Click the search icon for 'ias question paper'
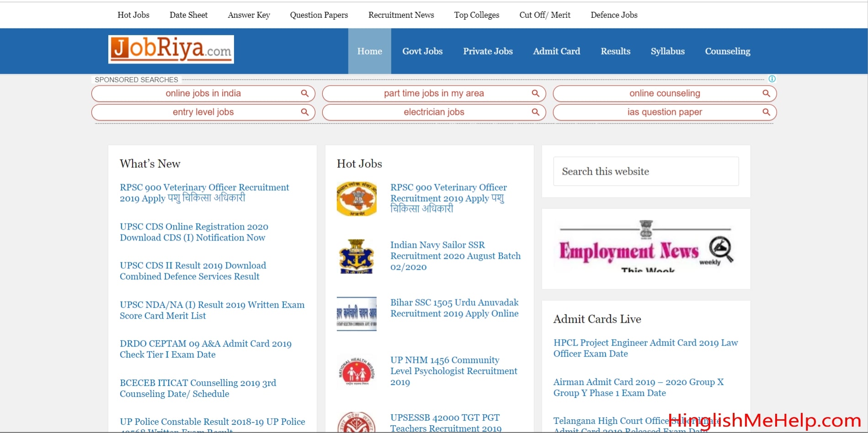The image size is (868, 433). (x=767, y=112)
